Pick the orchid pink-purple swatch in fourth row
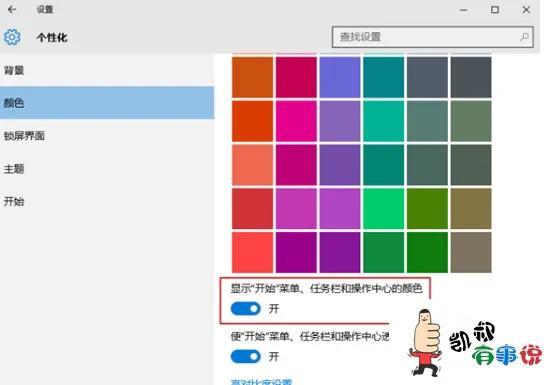The height and width of the screenshot is (385, 554). (296, 208)
